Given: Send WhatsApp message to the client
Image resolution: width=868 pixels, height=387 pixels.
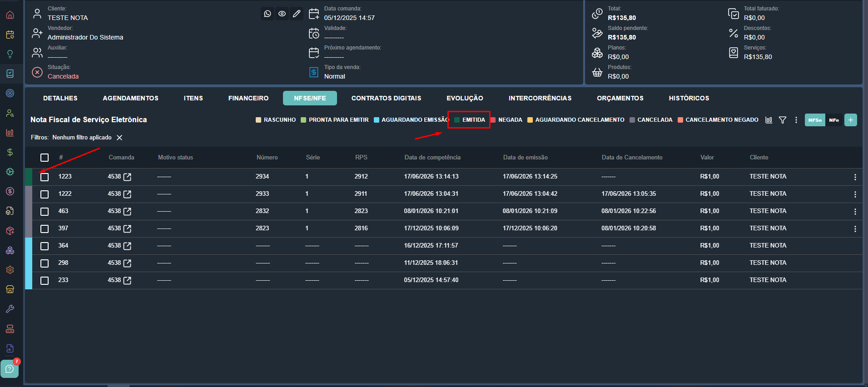Looking at the screenshot, I should point(268,14).
